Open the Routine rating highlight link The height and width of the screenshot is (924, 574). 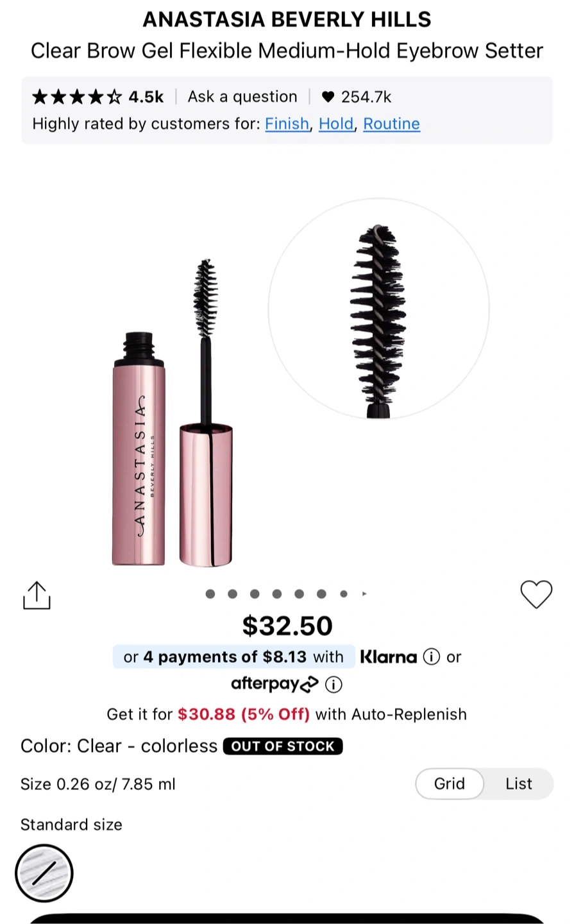click(392, 124)
